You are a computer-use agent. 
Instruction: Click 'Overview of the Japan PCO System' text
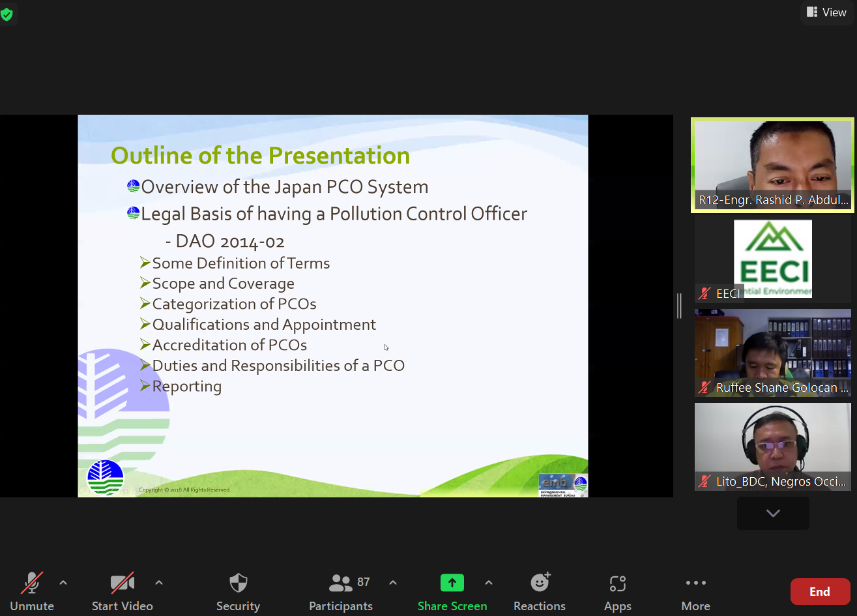coord(285,187)
